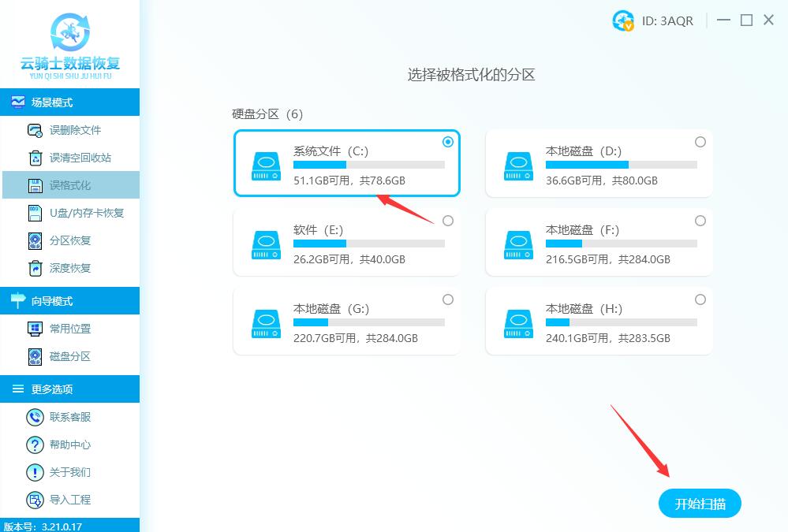The width and height of the screenshot is (788, 532).
Task: Select the 系统文件 (C:) radio button
Action: tap(448, 142)
